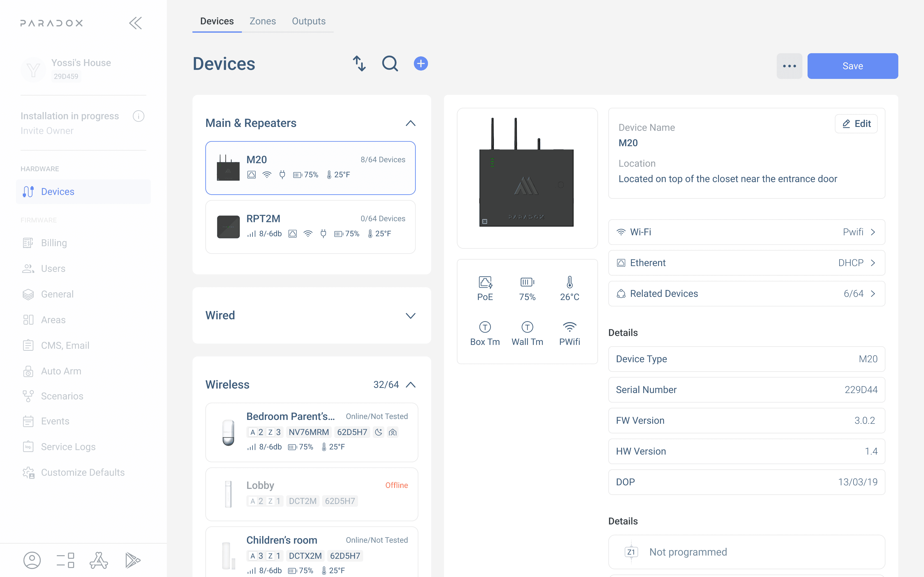The width and height of the screenshot is (924, 577).
Task: Open the user profile icon in bottom bar
Action: 32,560
